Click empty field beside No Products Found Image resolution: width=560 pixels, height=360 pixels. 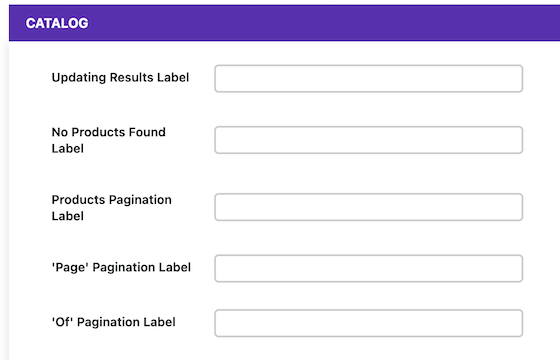(369, 140)
